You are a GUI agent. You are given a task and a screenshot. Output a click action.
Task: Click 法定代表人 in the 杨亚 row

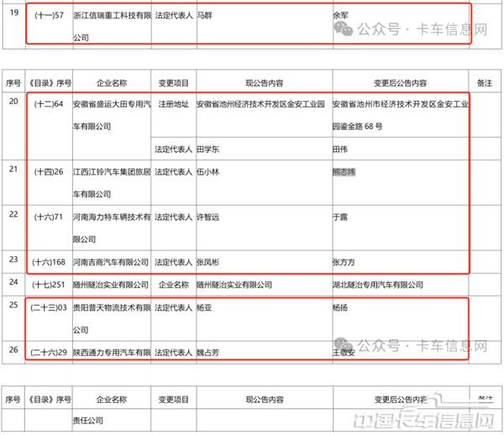pos(174,308)
